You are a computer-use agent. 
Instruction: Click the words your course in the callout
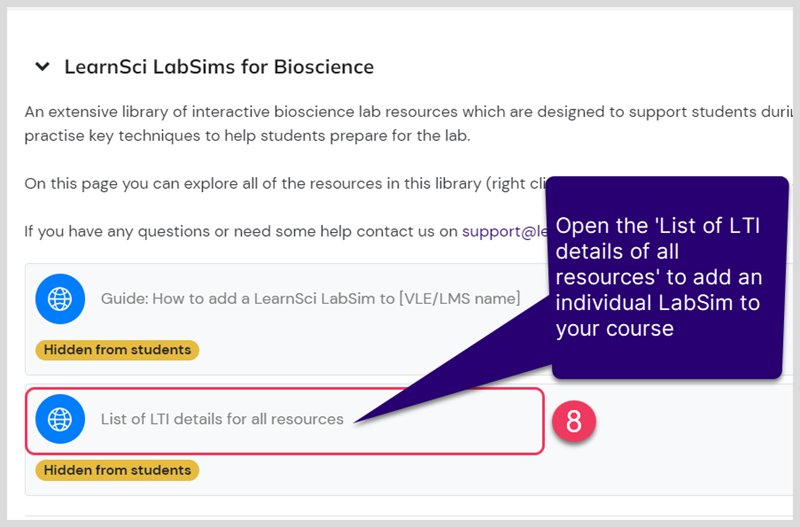615,329
